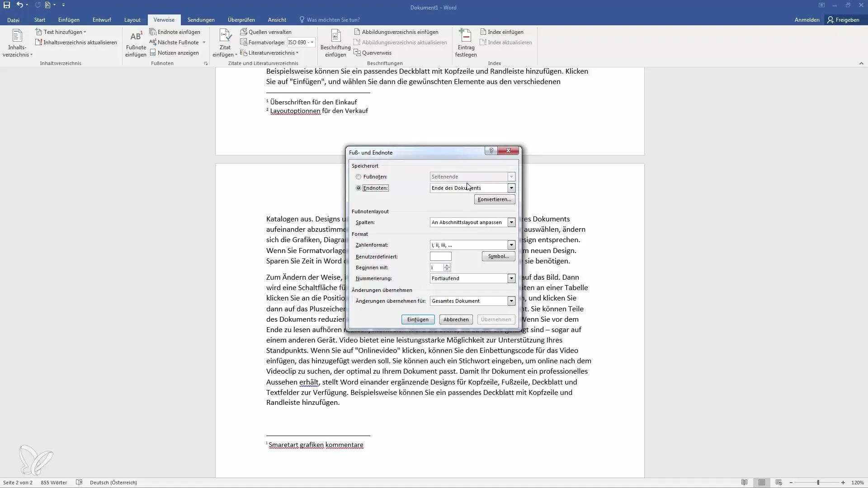This screenshot has height=488, width=868.
Task: Click Benutzerdefiniert input field
Action: pos(441,256)
